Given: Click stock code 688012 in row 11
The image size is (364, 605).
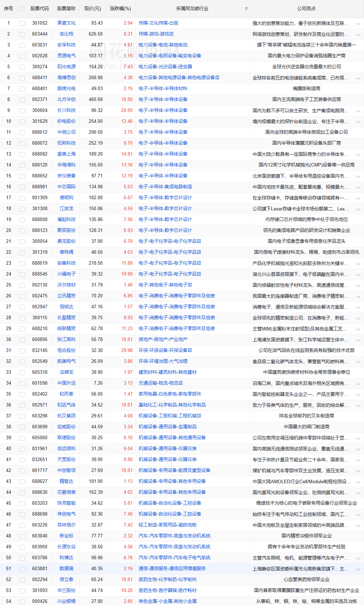Looking at the screenshot, I should [40, 132].
